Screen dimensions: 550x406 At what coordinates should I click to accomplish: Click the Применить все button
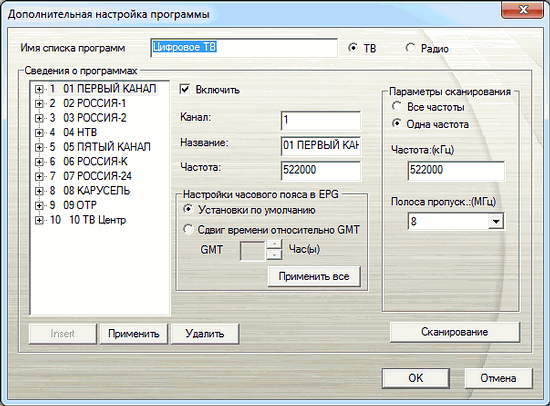[314, 276]
